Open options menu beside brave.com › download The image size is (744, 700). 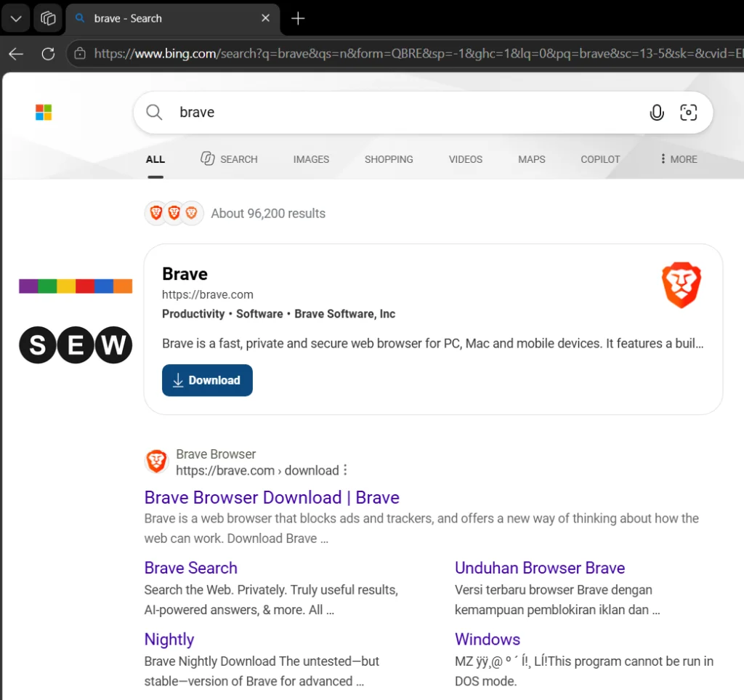click(x=345, y=470)
